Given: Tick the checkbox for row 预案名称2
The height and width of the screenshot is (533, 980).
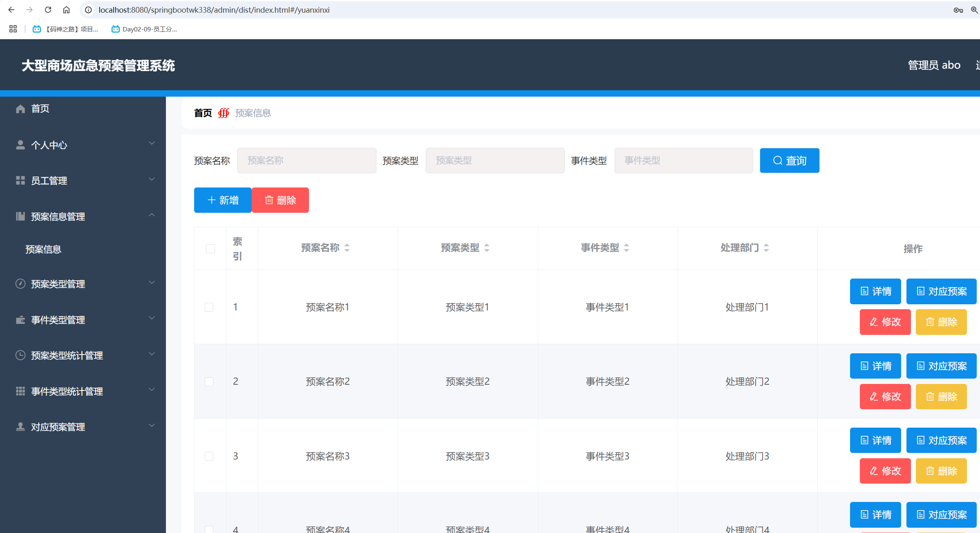Looking at the screenshot, I should click(x=209, y=381).
